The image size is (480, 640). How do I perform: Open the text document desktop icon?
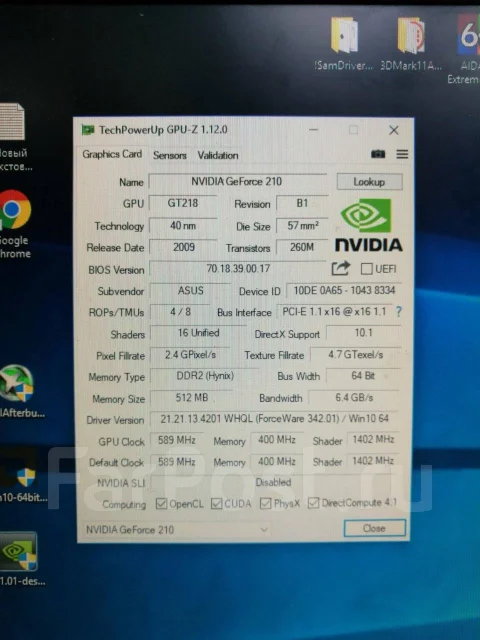coord(15,137)
